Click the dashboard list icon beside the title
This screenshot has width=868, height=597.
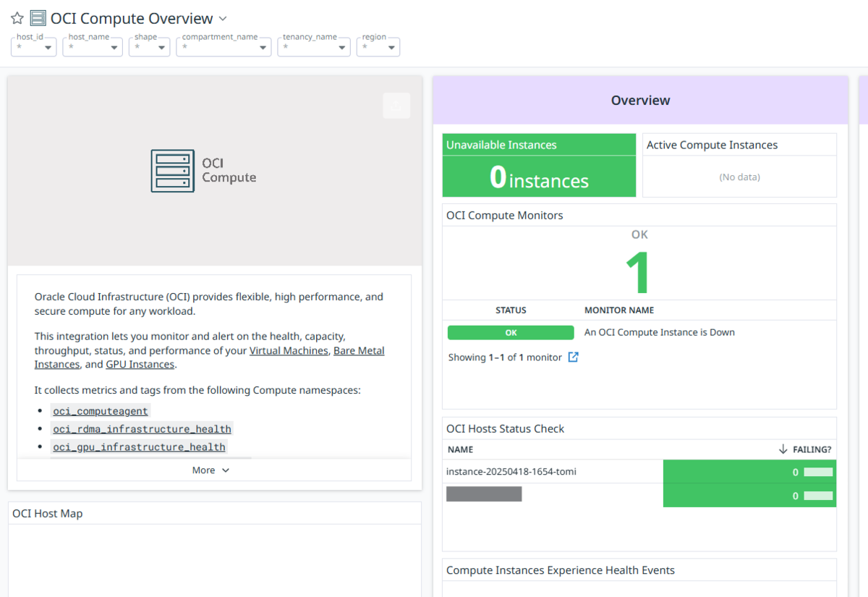[38, 18]
